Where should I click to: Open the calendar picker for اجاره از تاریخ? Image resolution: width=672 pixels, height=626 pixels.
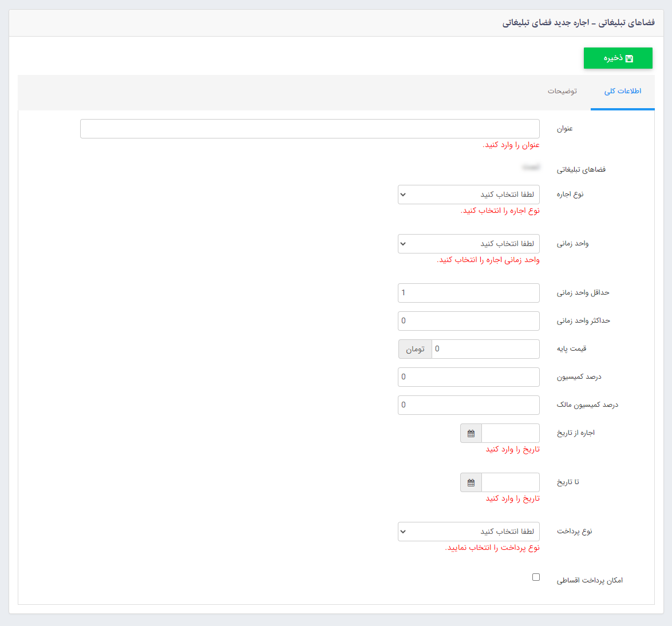[471, 433]
